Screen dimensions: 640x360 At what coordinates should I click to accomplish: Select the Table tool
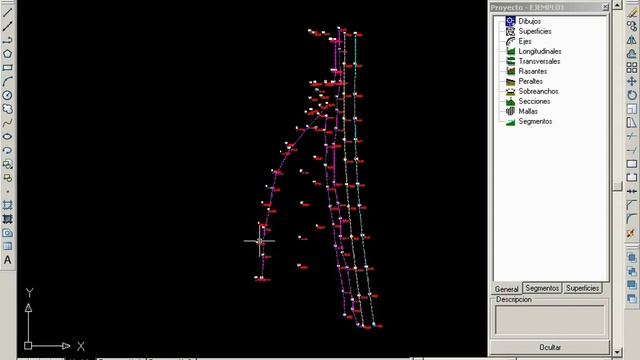tap(7, 247)
